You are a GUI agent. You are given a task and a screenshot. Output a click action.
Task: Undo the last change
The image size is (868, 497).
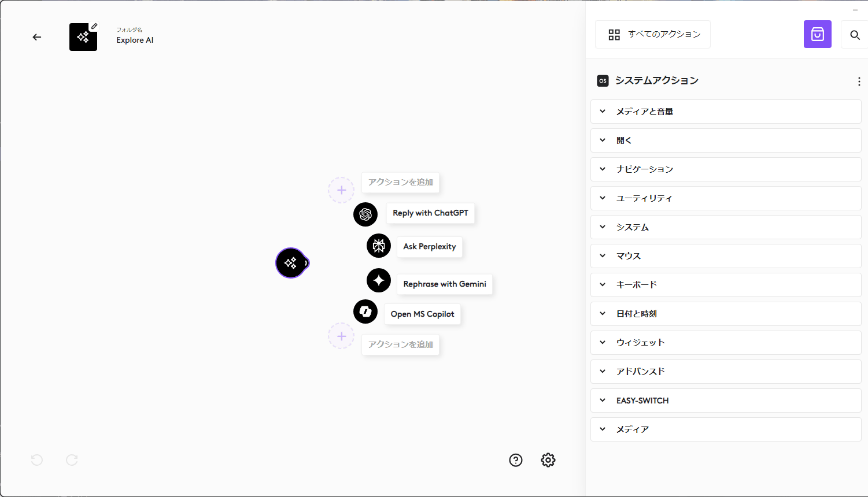point(37,460)
